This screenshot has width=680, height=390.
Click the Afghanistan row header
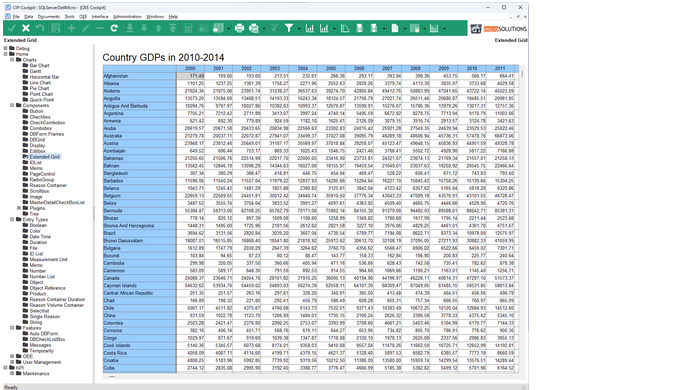(140, 76)
